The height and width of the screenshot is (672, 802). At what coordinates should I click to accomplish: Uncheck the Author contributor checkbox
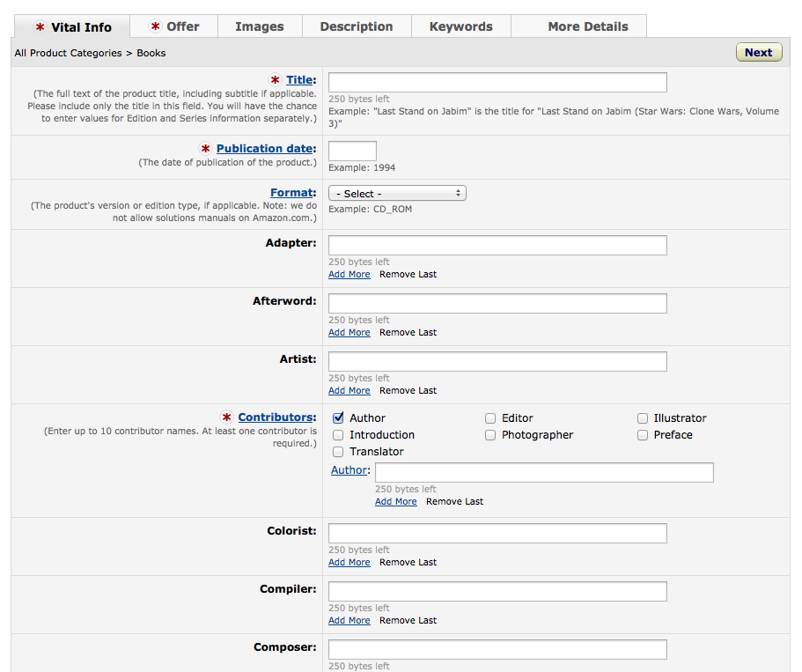[x=338, y=418]
